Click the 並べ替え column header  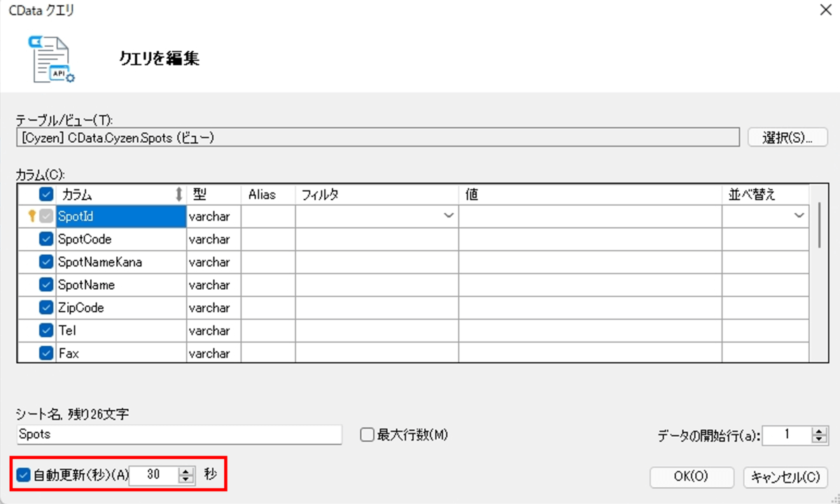766,195
